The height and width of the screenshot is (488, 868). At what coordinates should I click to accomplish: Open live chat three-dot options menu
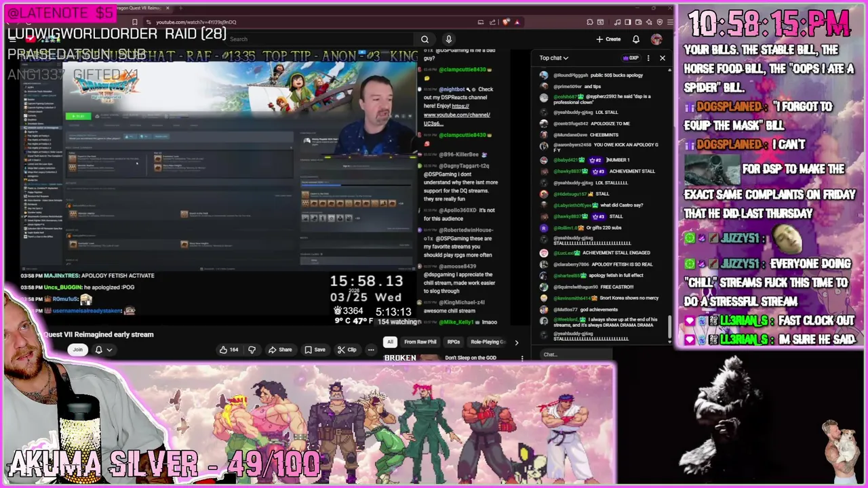[648, 58]
